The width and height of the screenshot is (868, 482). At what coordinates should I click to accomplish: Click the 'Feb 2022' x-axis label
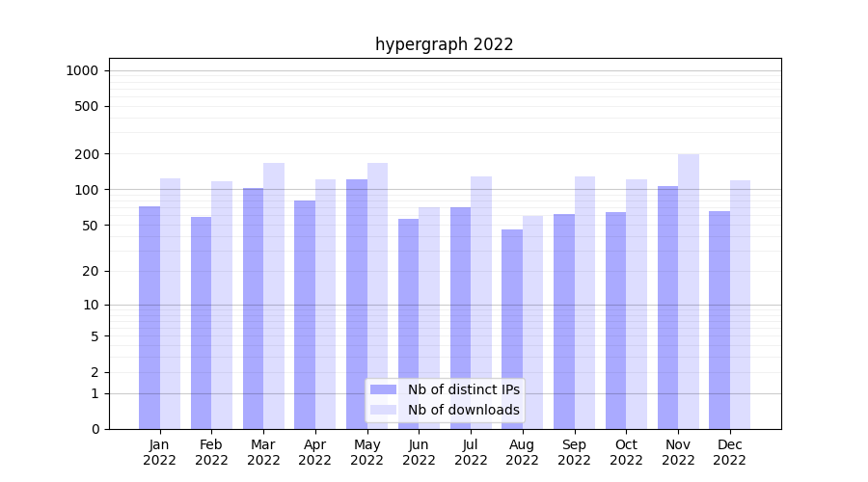click(211, 452)
